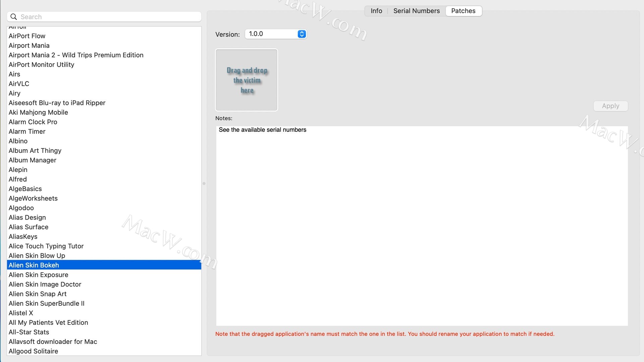Select Alistel X
Screen dimensions: 644x362
pos(104,313)
